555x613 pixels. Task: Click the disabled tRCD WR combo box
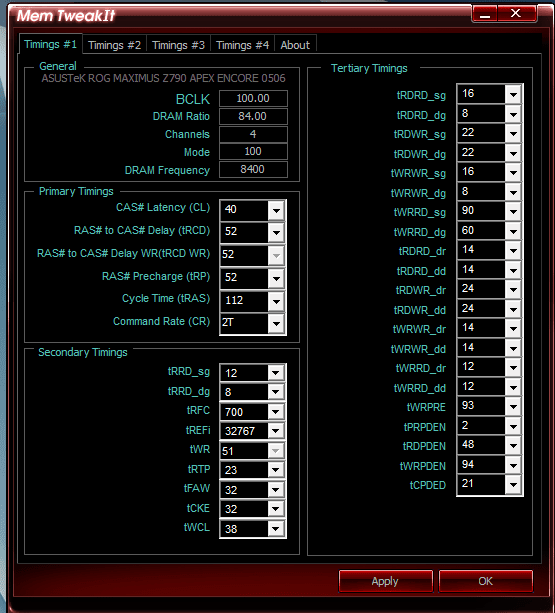[x=252, y=255]
